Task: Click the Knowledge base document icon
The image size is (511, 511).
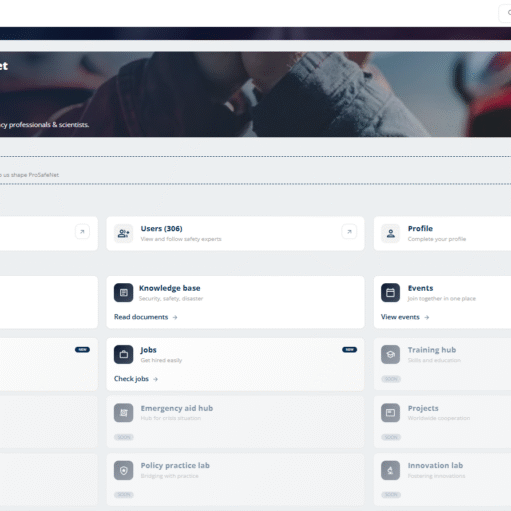Action: tap(123, 293)
